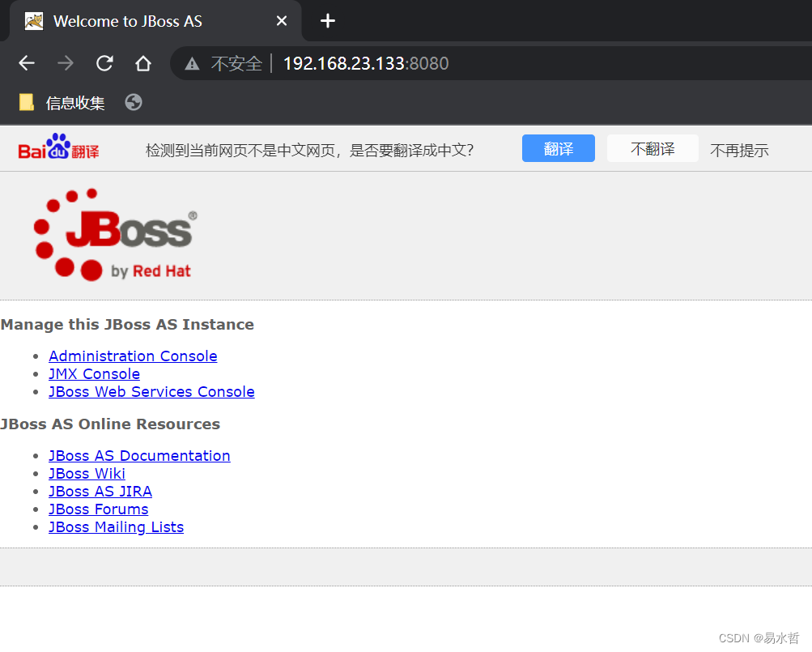Open the JBoss Forums link

tap(99, 509)
